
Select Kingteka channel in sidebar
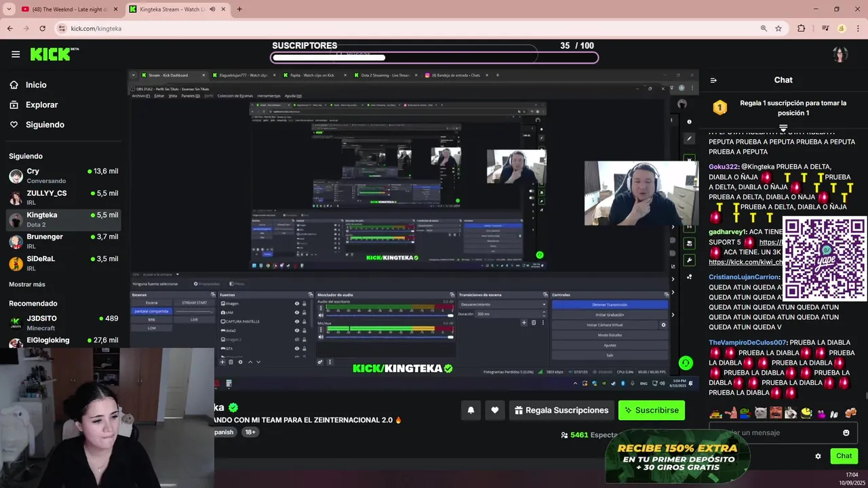64,219
